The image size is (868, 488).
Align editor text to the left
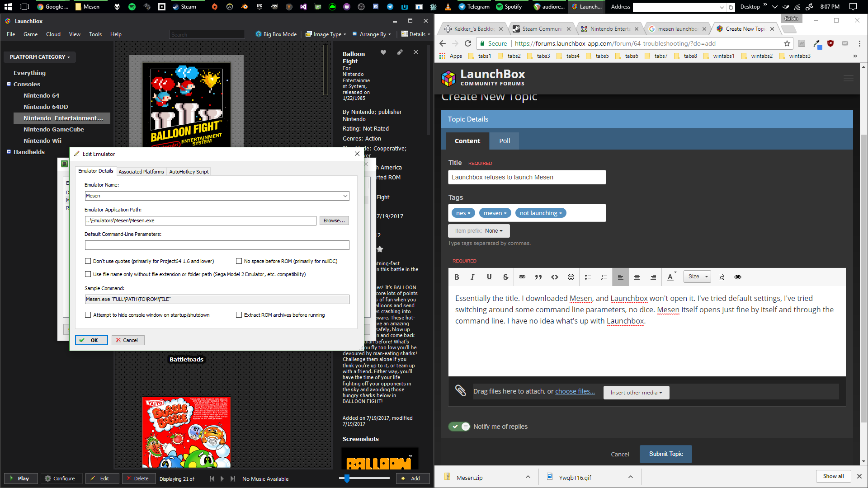click(x=620, y=277)
